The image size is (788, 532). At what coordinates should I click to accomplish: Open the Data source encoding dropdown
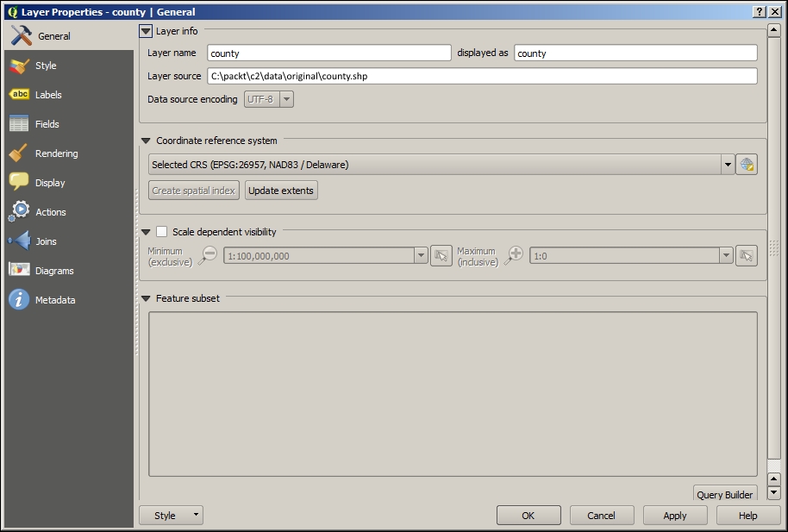pyautogui.click(x=285, y=98)
